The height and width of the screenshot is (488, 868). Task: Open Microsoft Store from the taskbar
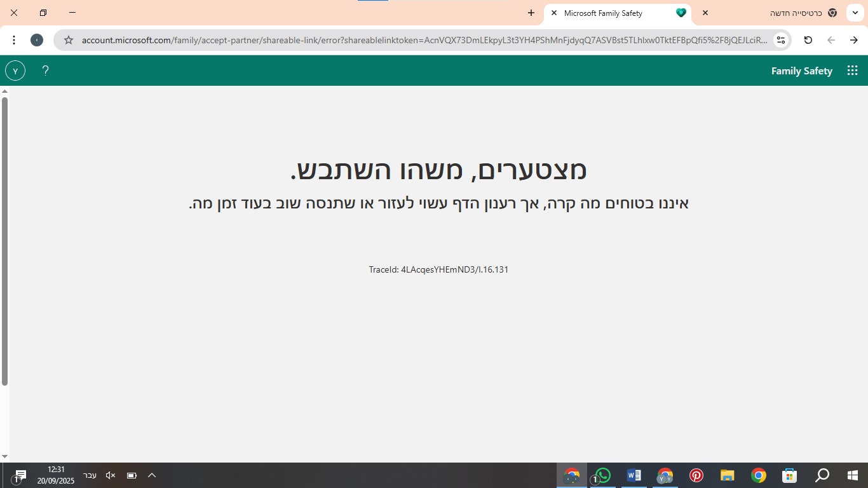[x=790, y=475]
